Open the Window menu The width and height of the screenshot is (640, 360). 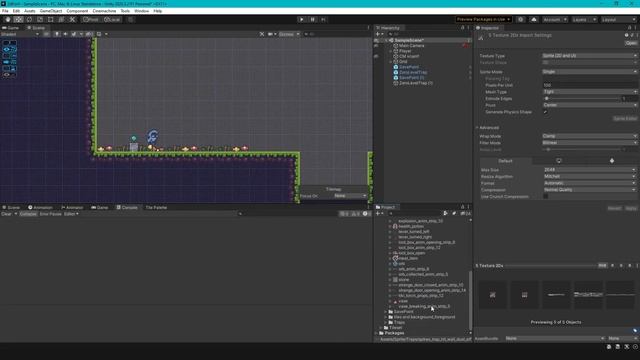click(141, 11)
